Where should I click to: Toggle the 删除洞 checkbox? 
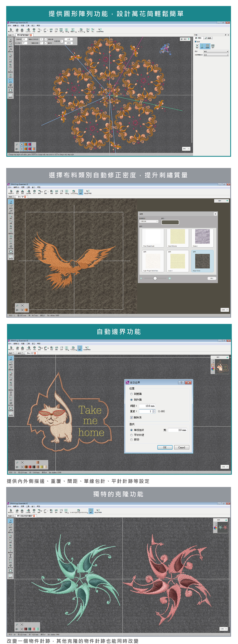pyautogui.click(x=132, y=417)
